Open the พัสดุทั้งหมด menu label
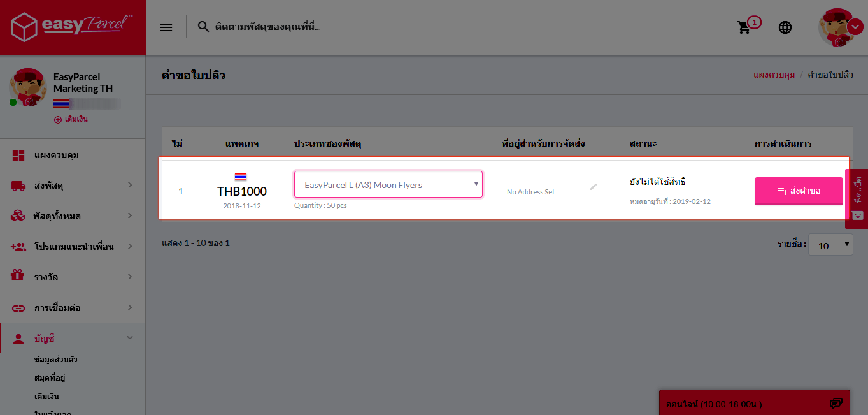 [57, 216]
